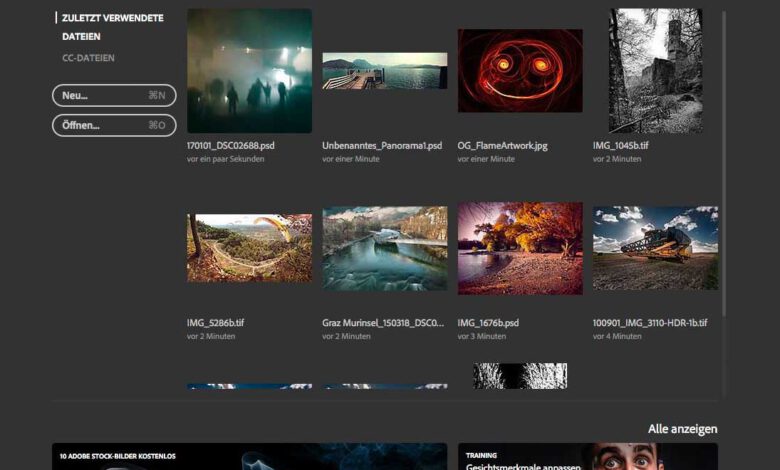Click the Alle anzeigen link
Screen dimensions: 780x470
pos(682,429)
